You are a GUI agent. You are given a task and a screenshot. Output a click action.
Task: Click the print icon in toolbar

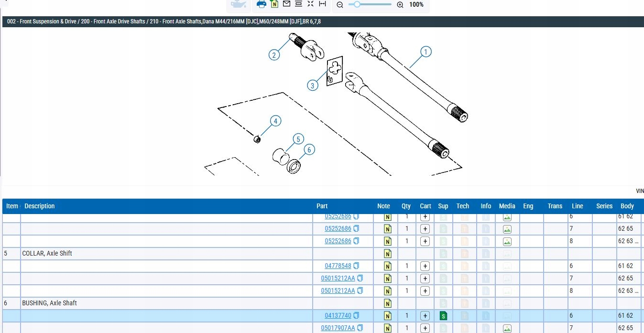(262, 4)
